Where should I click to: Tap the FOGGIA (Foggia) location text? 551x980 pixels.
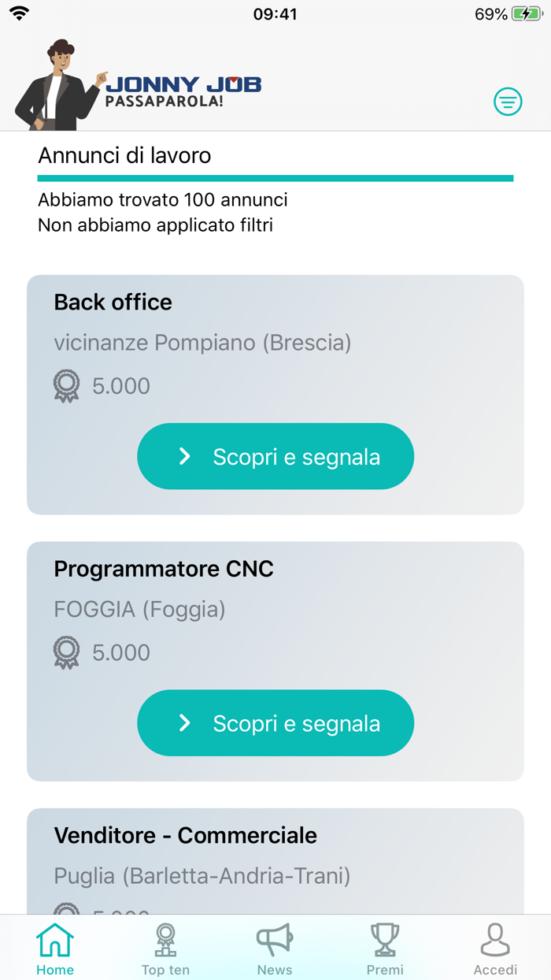tap(139, 609)
